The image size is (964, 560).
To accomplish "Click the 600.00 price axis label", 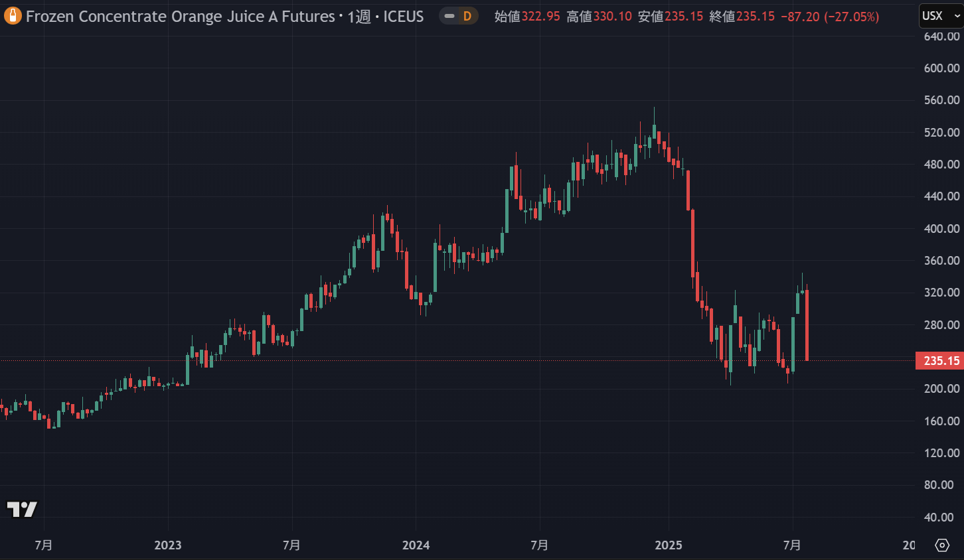I will point(941,68).
